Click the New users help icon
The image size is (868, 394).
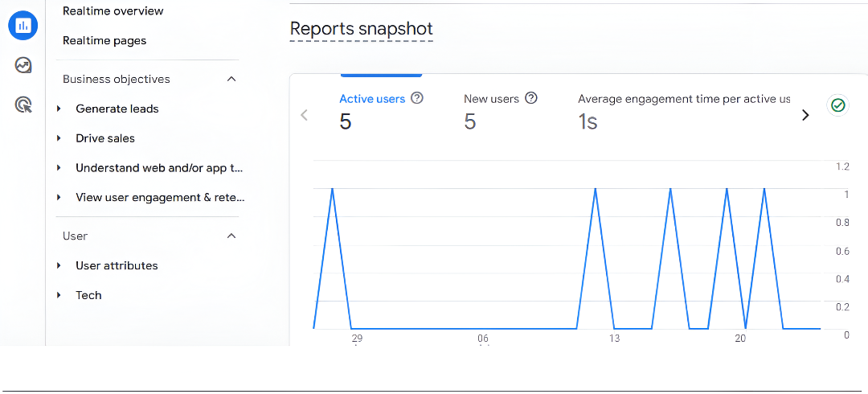(x=531, y=99)
